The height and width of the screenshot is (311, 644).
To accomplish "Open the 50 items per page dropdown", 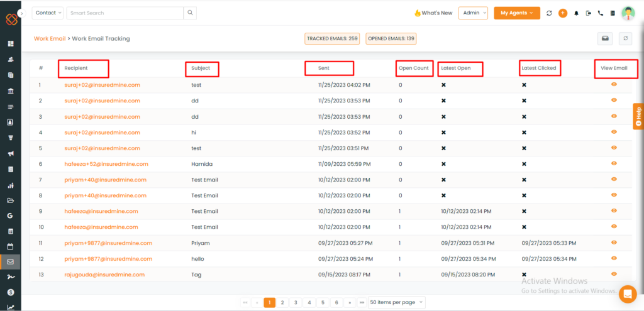I will tap(397, 302).
